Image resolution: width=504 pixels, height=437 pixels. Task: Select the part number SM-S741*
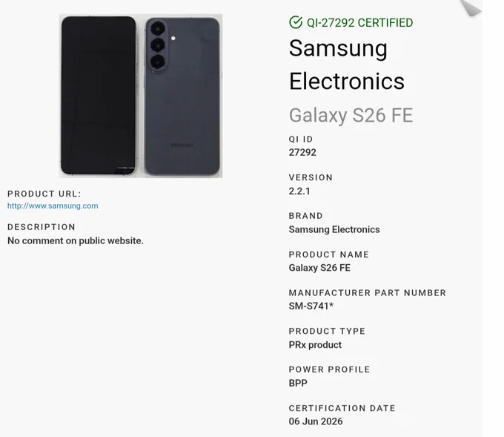[x=311, y=306]
